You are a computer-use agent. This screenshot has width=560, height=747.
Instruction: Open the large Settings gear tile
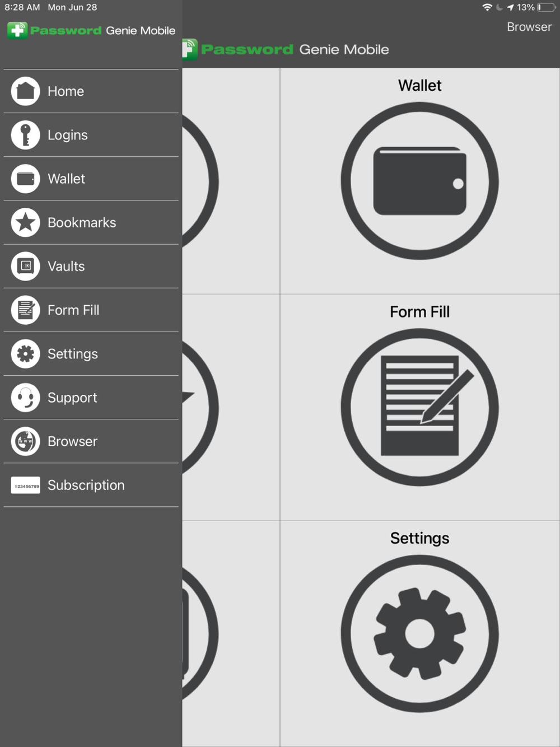click(x=419, y=633)
